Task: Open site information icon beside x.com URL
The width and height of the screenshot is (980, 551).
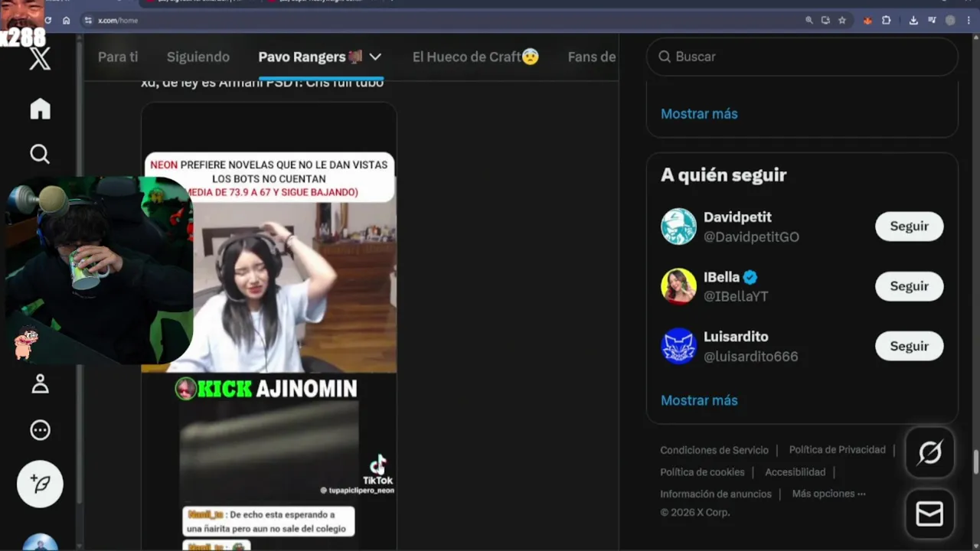Action: [88, 21]
